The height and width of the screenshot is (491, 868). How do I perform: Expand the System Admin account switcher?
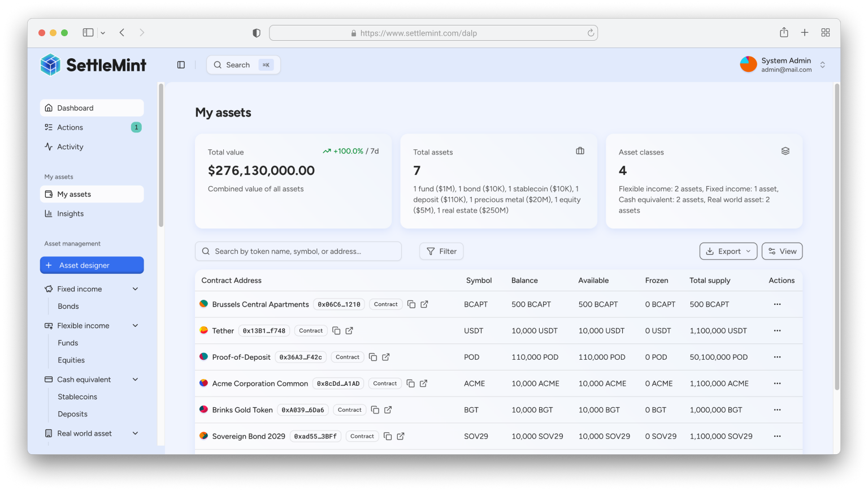822,65
